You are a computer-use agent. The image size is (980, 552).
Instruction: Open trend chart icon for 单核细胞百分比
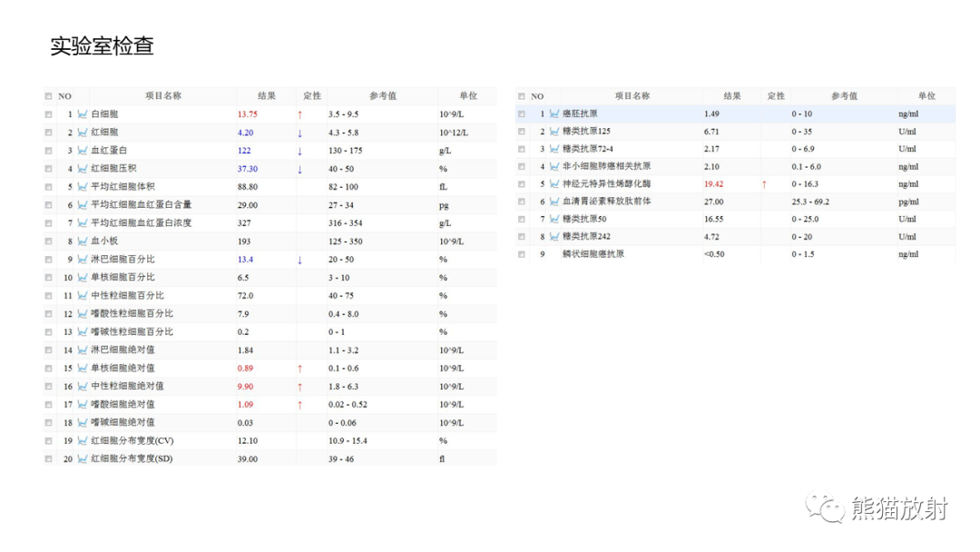pos(82,278)
